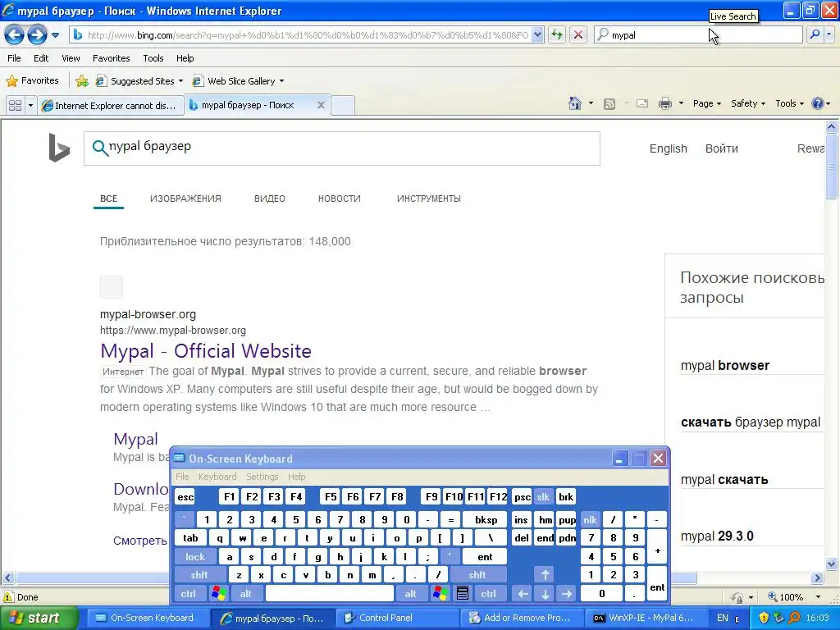
Task: Open the File menu
Action: coord(15,58)
